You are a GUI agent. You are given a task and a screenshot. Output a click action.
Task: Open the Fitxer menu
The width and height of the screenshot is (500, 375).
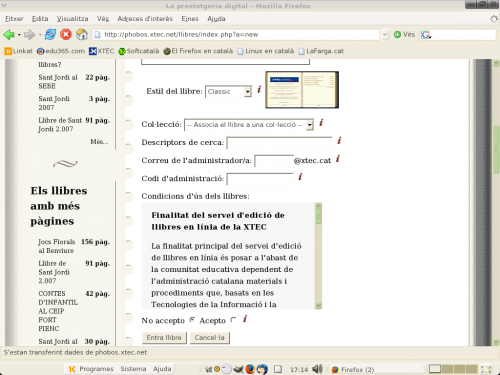[14, 19]
